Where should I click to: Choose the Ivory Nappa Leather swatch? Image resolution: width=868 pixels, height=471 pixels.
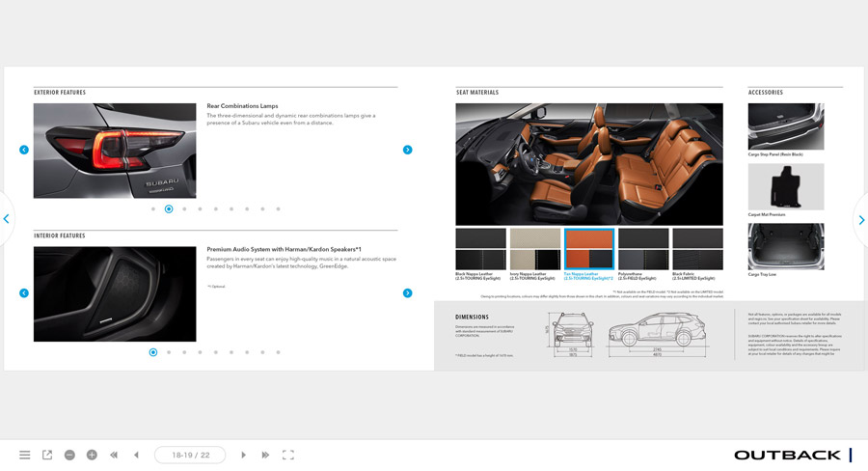tap(534, 249)
